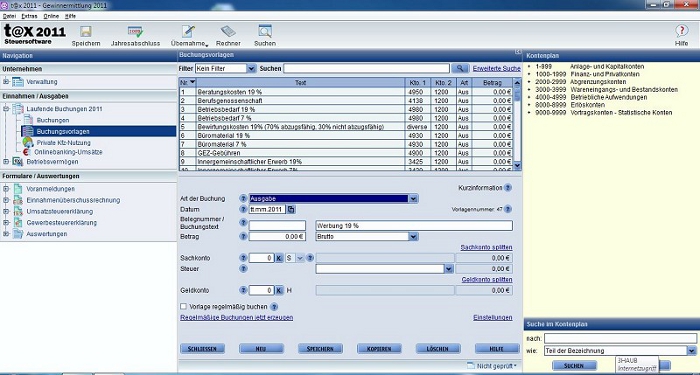The width and height of the screenshot is (700, 375).
Task: Click the help icon beside Steuer
Action: click(x=243, y=269)
